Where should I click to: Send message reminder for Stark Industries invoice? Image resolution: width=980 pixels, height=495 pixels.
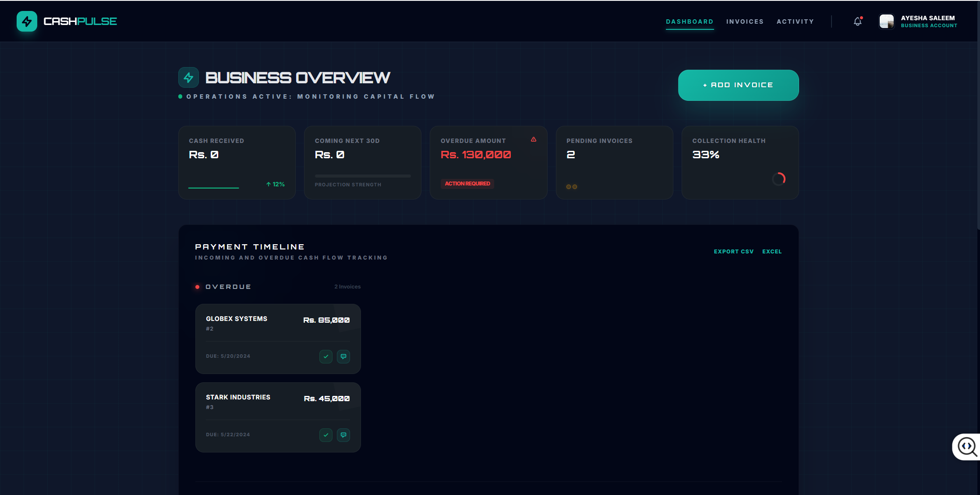(x=343, y=435)
